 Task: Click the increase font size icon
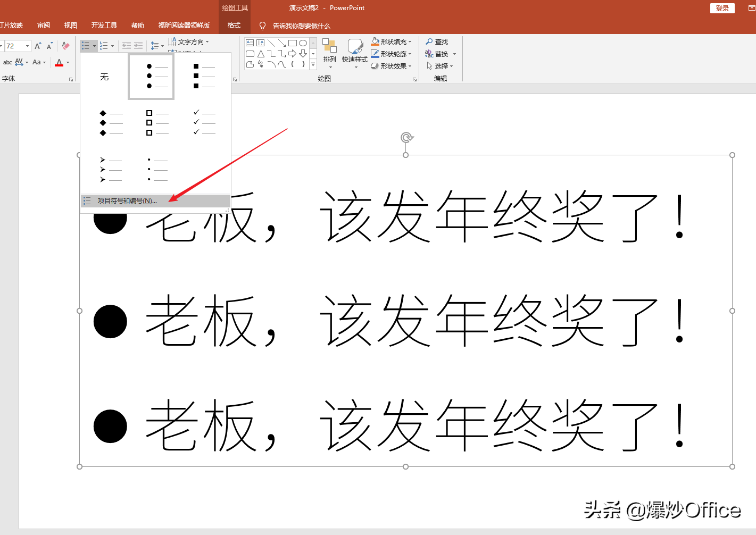[38, 46]
